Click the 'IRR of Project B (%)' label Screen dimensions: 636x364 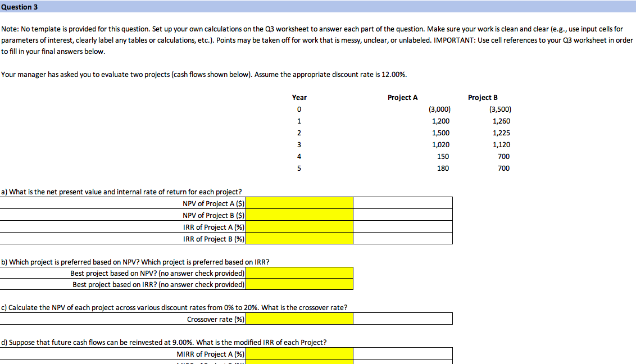point(213,239)
